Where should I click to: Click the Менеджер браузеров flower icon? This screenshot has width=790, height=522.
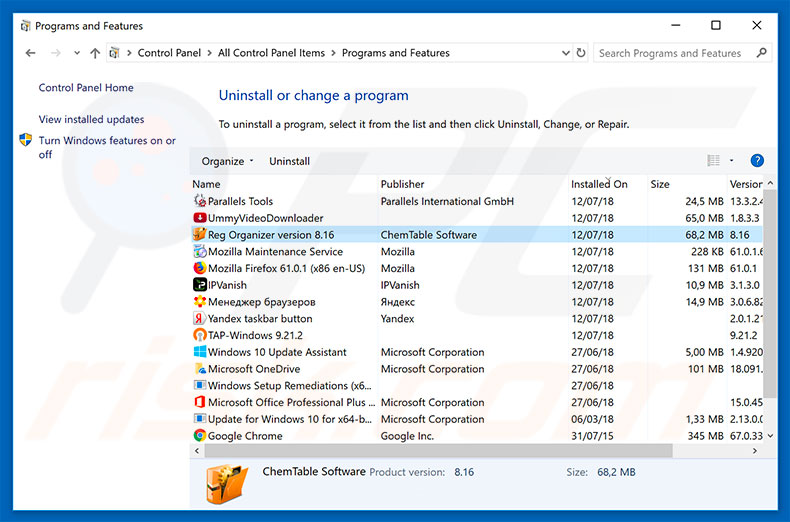pos(200,301)
